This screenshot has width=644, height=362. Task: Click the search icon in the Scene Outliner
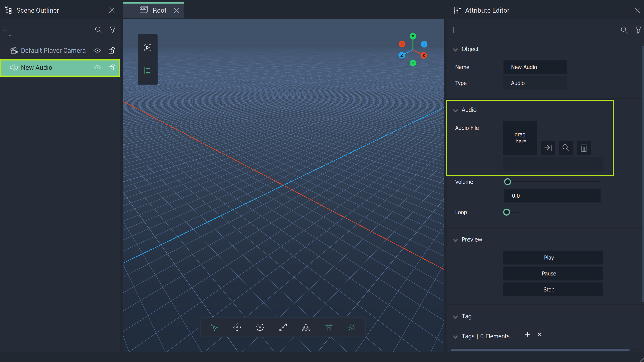(98, 30)
